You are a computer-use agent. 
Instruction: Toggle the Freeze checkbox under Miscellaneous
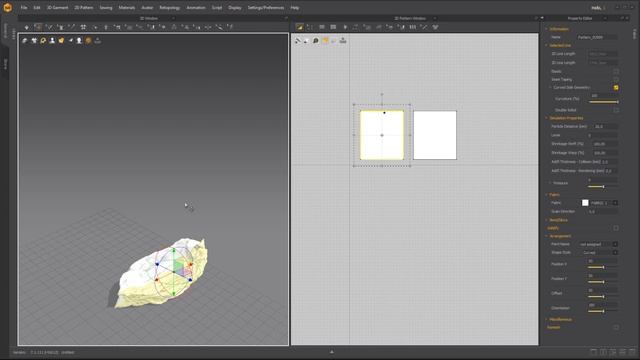(x=616, y=327)
